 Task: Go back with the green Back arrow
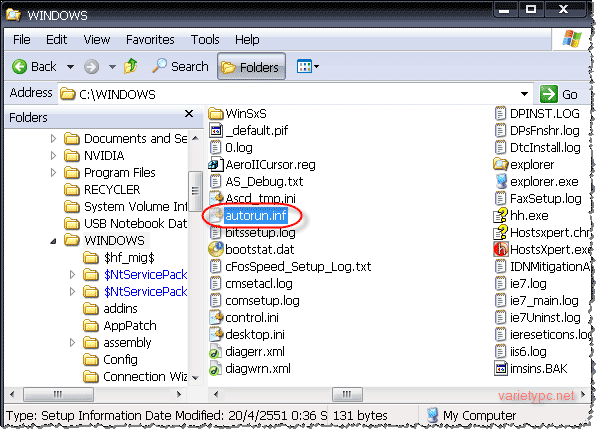[x=19, y=67]
